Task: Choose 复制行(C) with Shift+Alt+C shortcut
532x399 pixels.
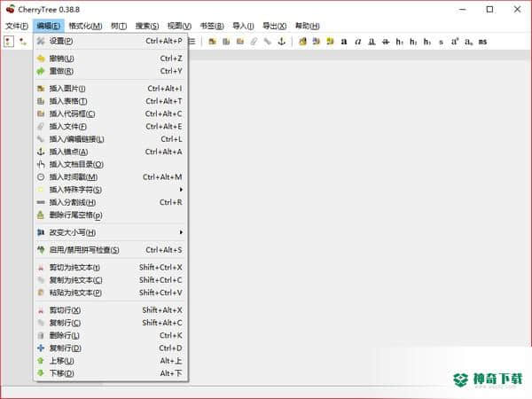Action: 111,323
